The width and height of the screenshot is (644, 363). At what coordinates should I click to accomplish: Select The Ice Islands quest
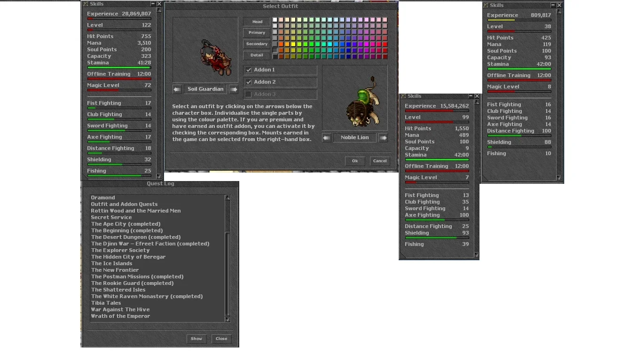pyautogui.click(x=112, y=263)
